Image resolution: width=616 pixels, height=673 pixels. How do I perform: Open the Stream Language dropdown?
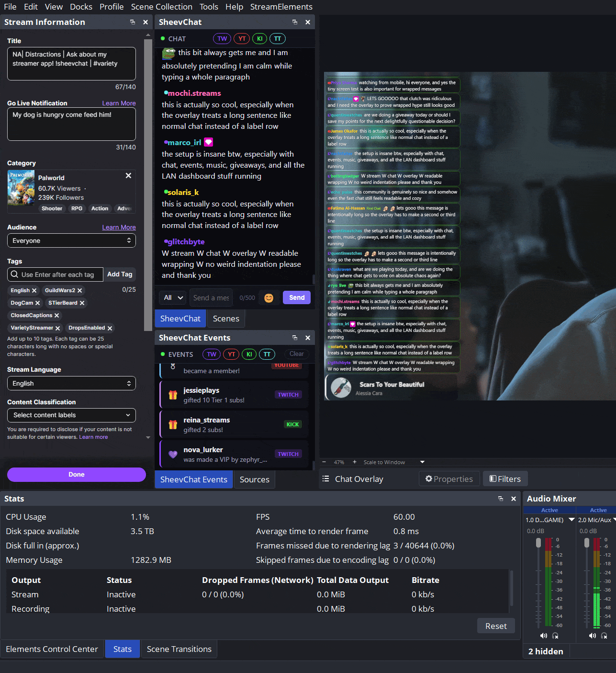[x=71, y=383]
